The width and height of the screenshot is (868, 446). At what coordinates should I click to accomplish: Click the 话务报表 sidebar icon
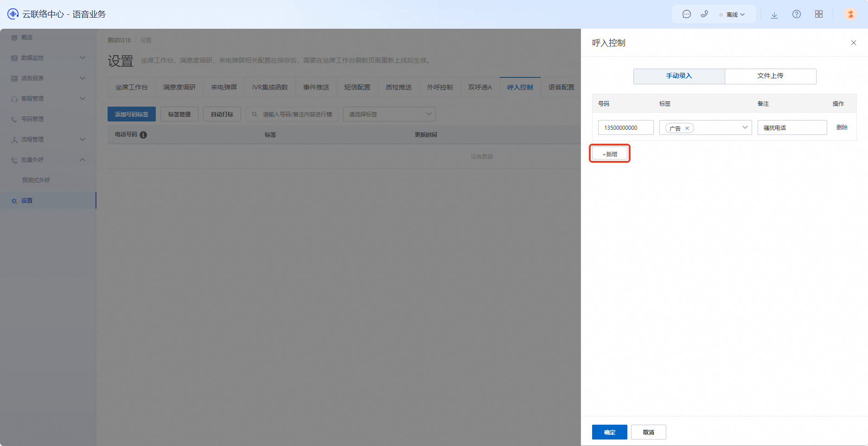click(x=14, y=78)
